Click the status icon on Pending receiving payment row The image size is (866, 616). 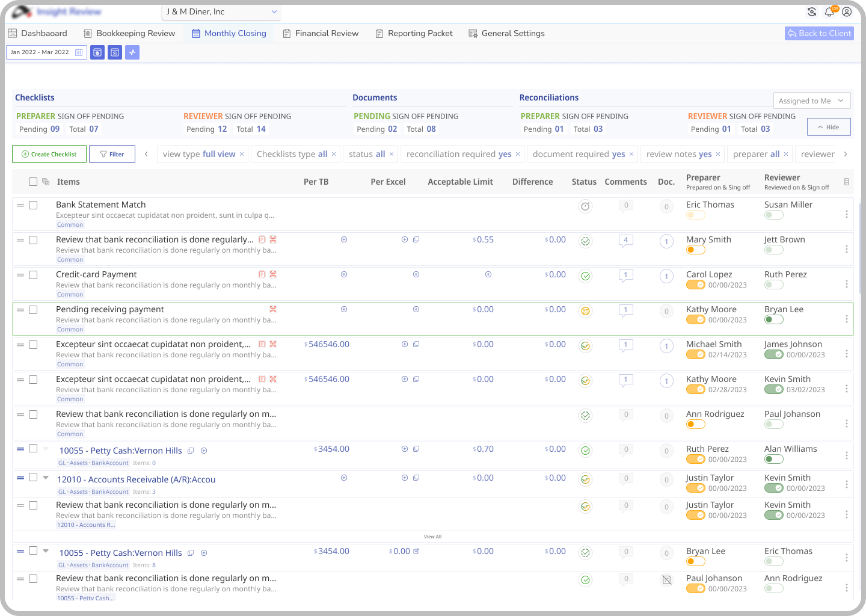pyautogui.click(x=585, y=311)
